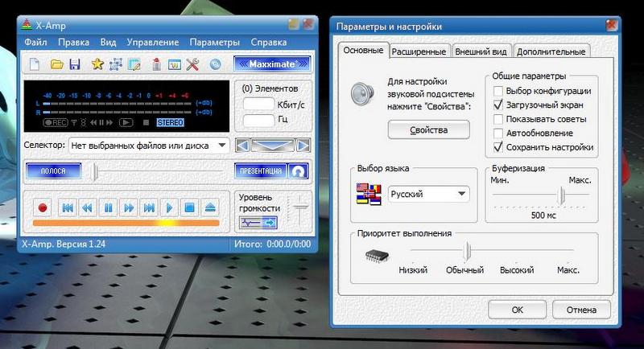This screenshot has width=644, height=349.
Task: Open a file with the yellow folder icon
Action: [x=56, y=64]
